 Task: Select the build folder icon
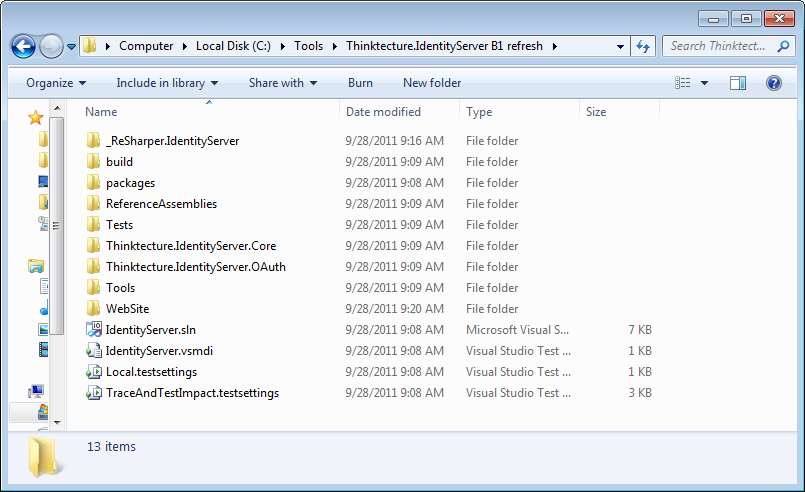tap(93, 161)
